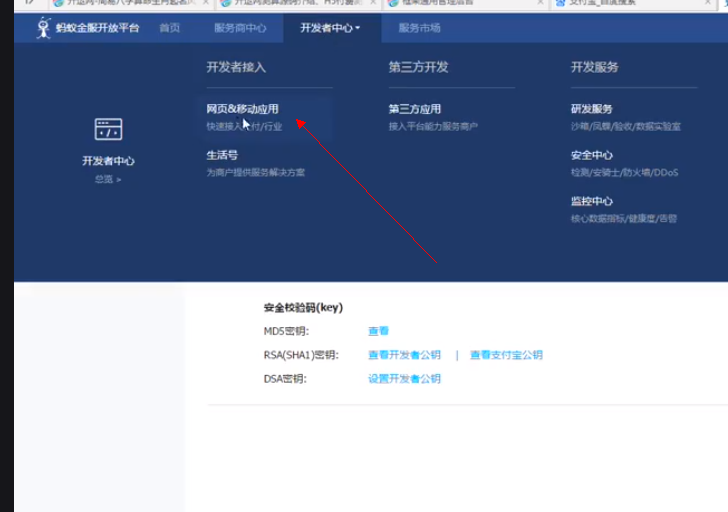Close the third browser tab
728x512 pixels.
(x=540, y=3)
